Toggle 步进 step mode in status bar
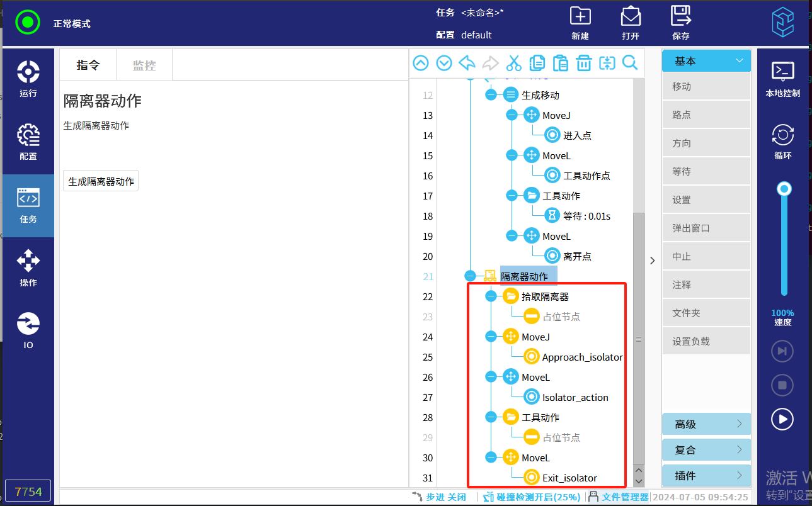This screenshot has width=812, height=506. (x=440, y=497)
